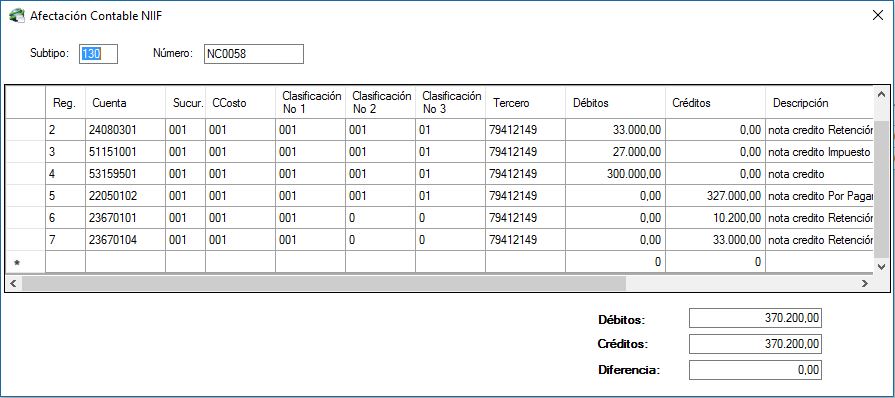This screenshot has width=895, height=398.
Task: Click the Cuenta column header
Action: pos(125,103)
